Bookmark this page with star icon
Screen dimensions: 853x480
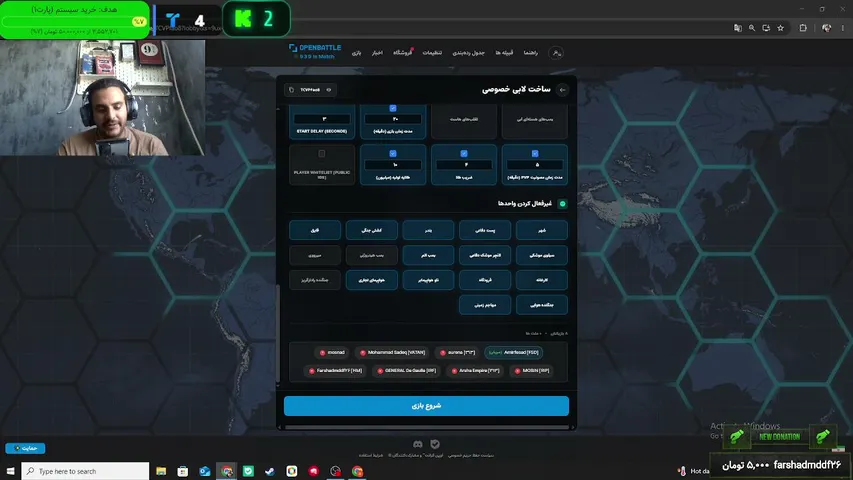click(781, 28)
